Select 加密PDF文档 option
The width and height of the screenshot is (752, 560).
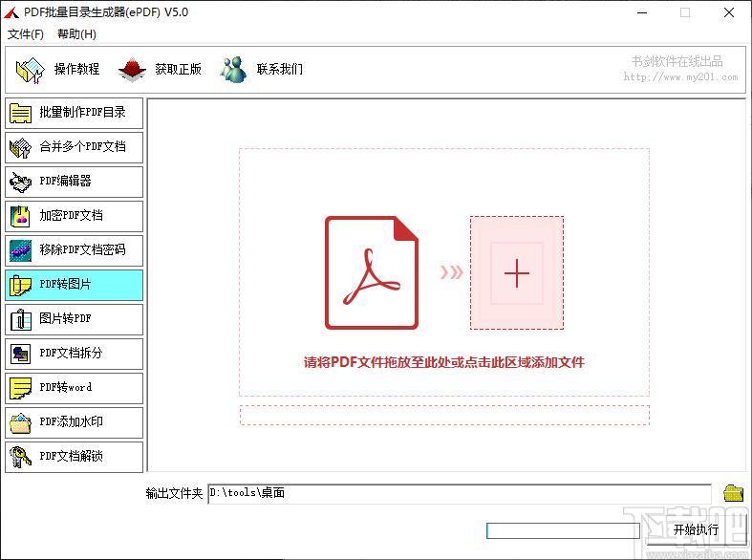tap(75, 216)
